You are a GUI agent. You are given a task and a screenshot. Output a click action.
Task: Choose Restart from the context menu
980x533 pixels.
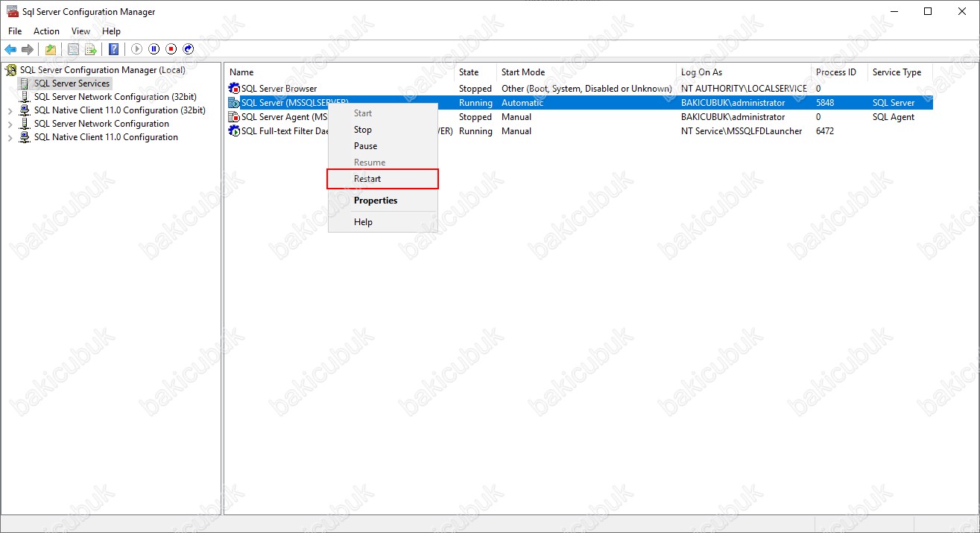[x=382, y=179]
